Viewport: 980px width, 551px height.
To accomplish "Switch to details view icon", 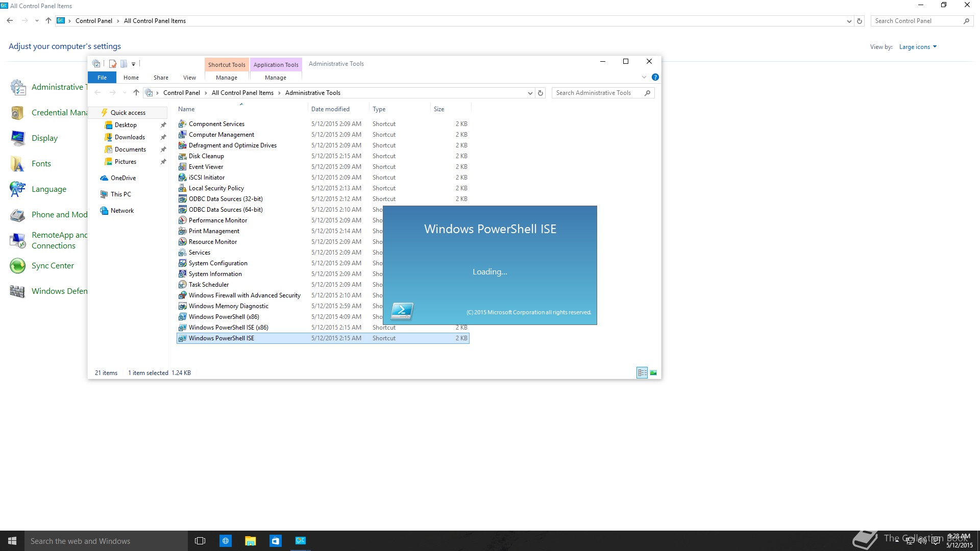I will point(642,373).
